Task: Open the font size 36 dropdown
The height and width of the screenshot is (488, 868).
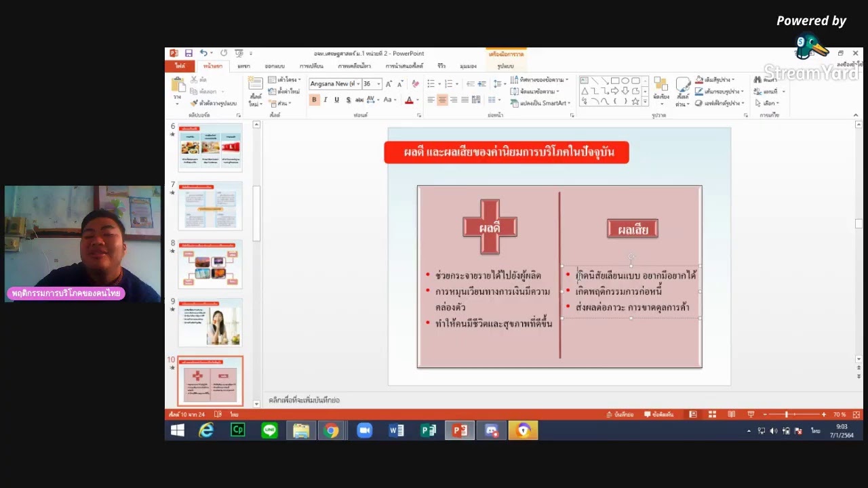Action: (x=378, y=84)
